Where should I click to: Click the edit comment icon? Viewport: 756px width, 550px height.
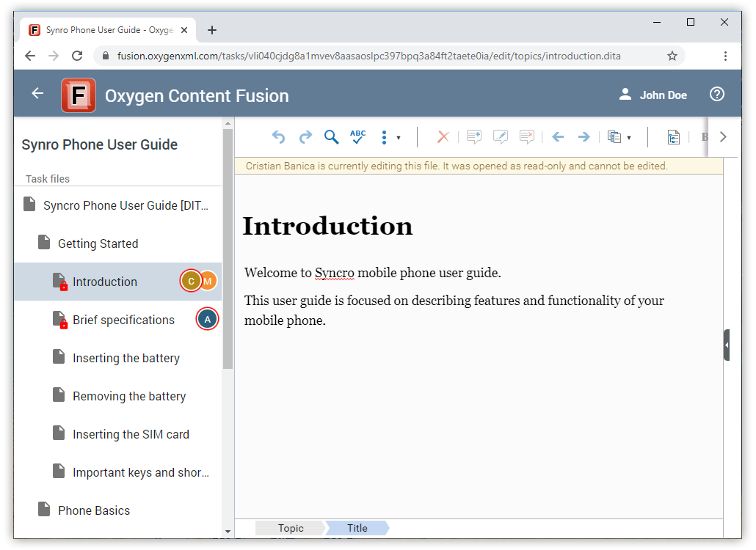coord(501,137)
